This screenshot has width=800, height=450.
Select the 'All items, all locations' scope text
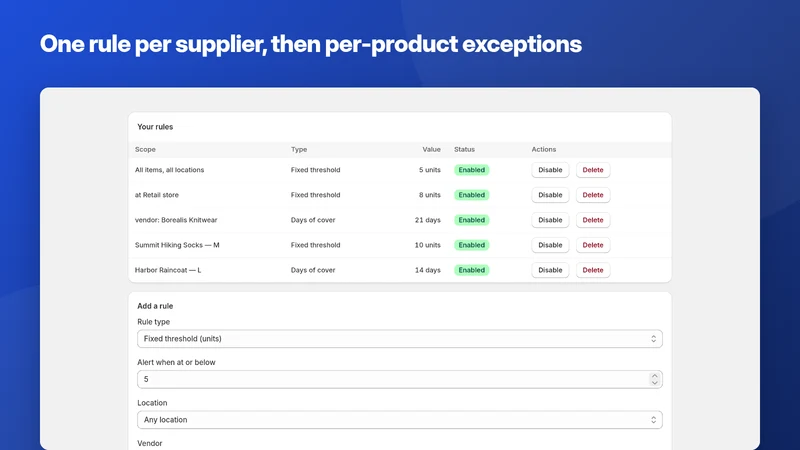click(x=169, y=170)
